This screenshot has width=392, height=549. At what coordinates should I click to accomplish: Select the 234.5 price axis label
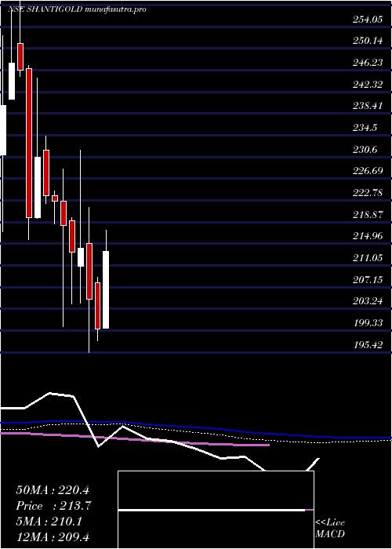(x=365, y=128)
